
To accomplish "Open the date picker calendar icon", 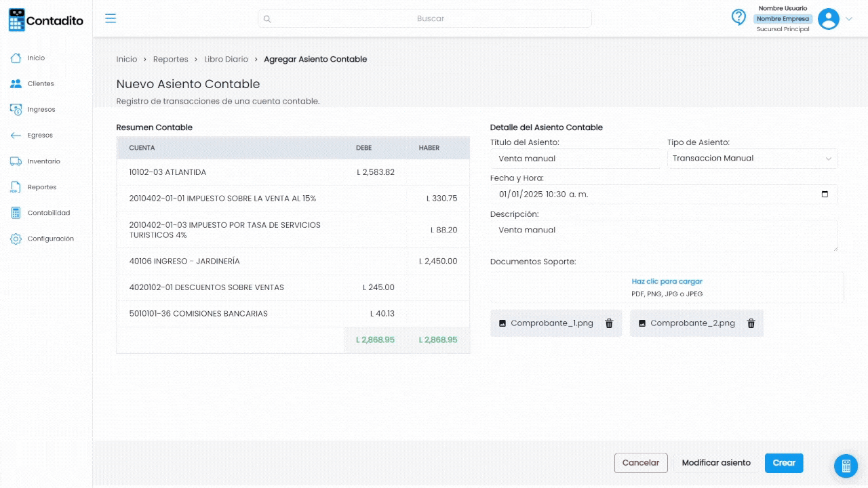I will (825, 195).
